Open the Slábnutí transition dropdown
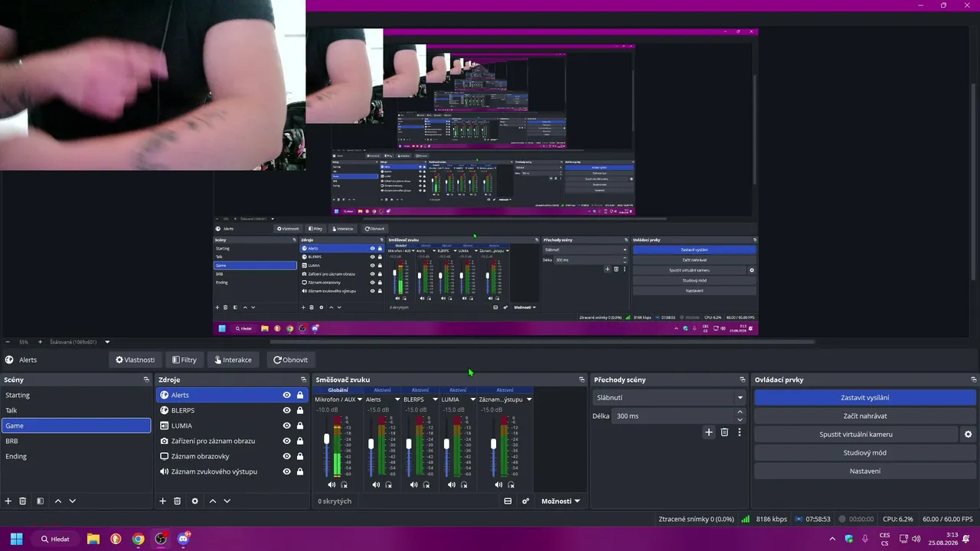Screen dimensions: 980x551 pos(669,398)
